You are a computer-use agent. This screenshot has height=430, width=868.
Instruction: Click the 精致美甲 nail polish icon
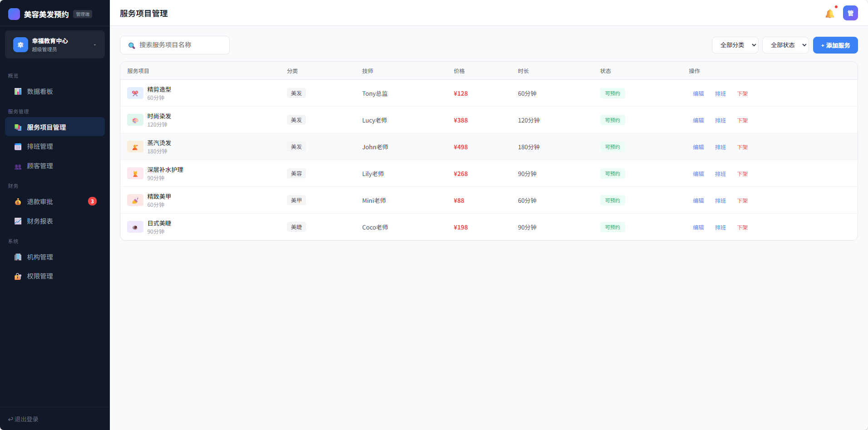tap(135, 200)
